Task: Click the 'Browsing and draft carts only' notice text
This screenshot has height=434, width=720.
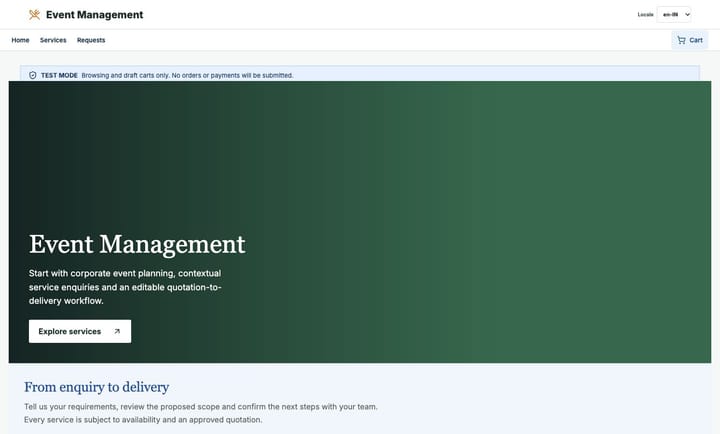Action: coord(187,75)
